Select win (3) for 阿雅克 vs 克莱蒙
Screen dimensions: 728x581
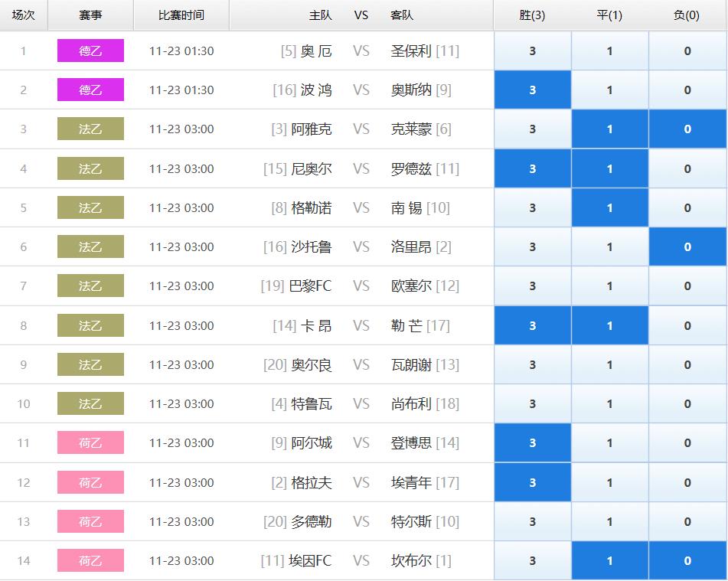coord(533,129)
